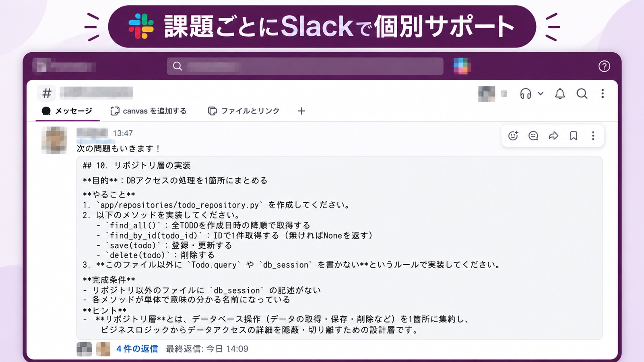
Task: Click the heading ## 10. リポジトリ層の実装
Action: click(137, 165)
